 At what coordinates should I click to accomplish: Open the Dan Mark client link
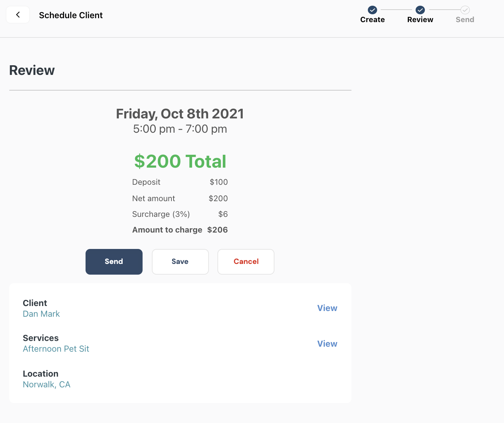[41, 314]
